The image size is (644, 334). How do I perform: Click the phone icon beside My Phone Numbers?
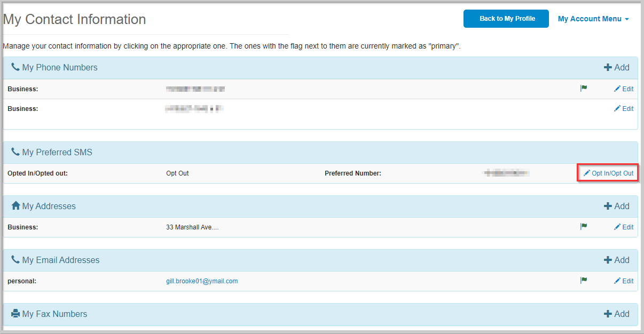point(15,67)
